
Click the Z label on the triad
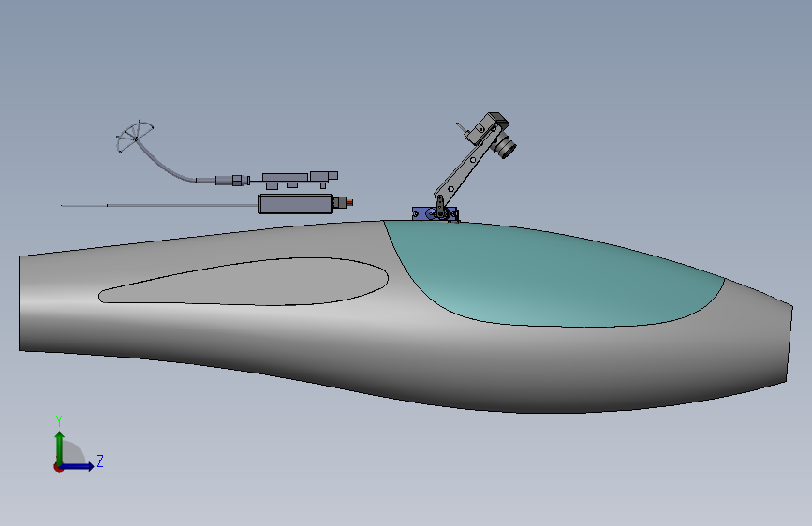[x=100, y=460]
